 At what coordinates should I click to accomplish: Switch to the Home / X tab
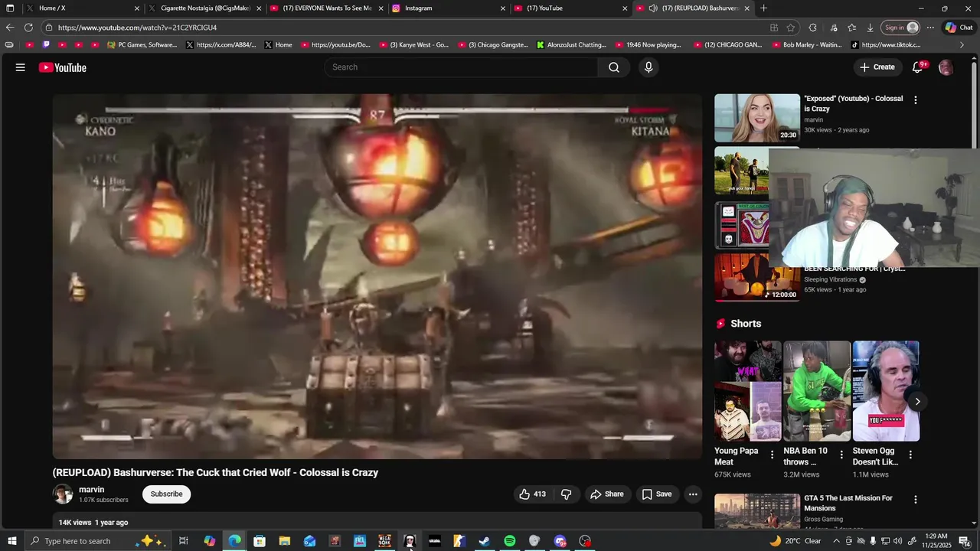(x=83, y=8)
